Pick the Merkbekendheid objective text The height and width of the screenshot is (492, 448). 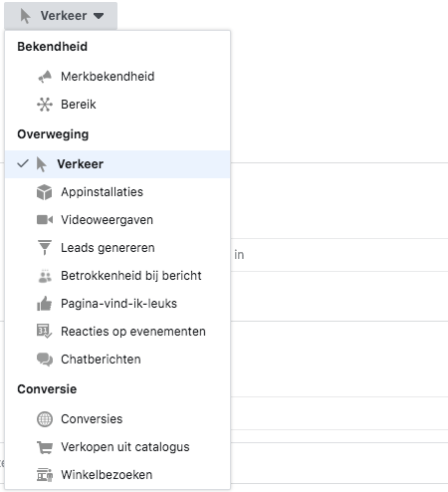click(108, 77)
